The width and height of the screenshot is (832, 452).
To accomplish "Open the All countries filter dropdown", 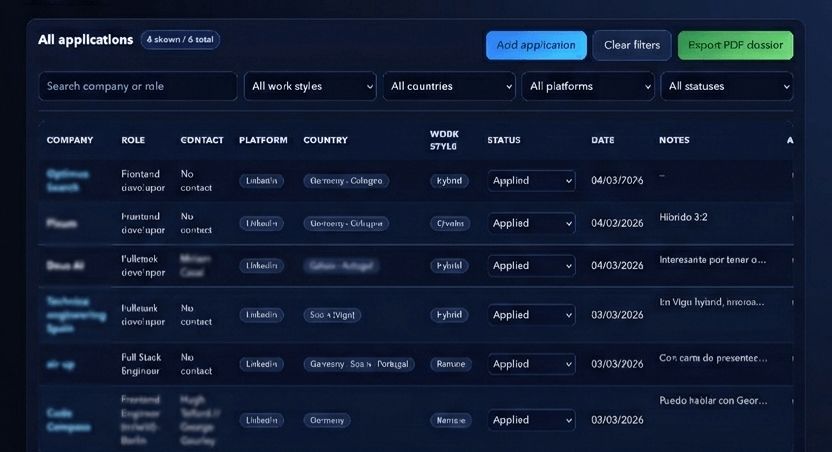I will pos(449,86).
